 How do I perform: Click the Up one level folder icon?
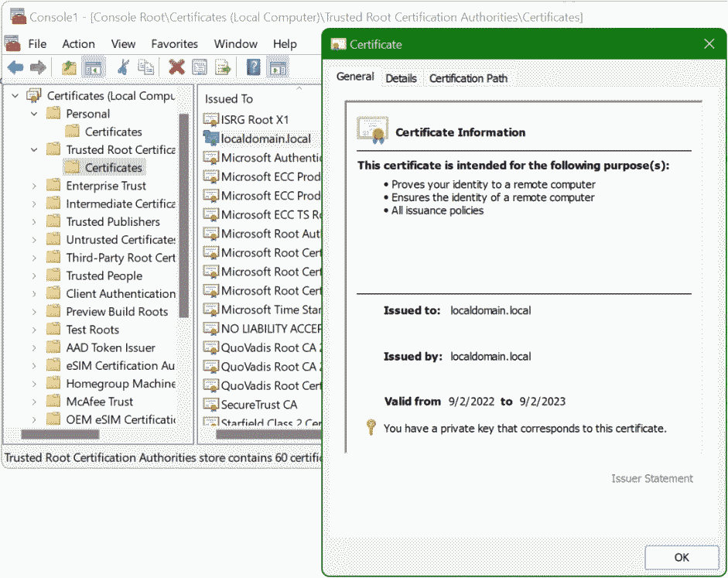tap(68, 67)
